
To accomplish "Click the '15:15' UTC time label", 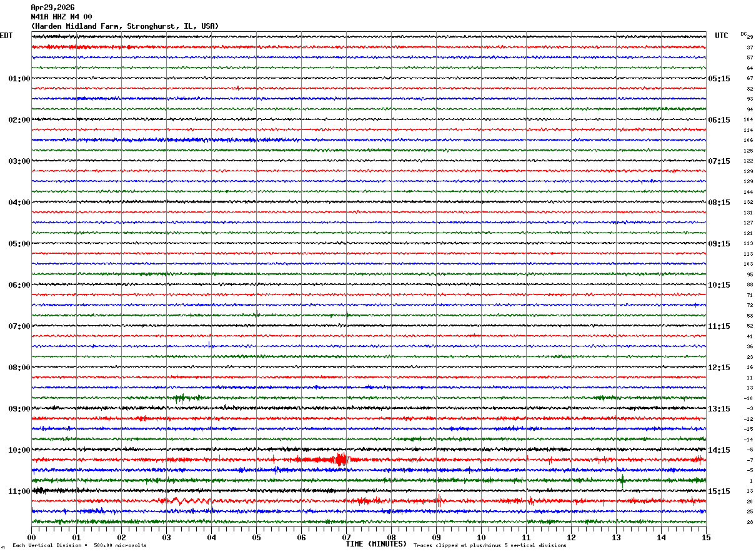I will [719, 491].
